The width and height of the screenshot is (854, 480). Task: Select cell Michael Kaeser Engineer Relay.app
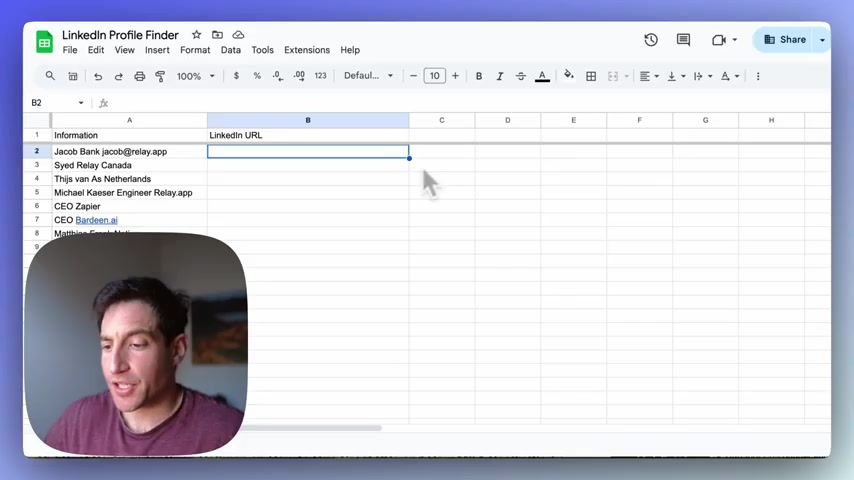[x=129, y=192]
